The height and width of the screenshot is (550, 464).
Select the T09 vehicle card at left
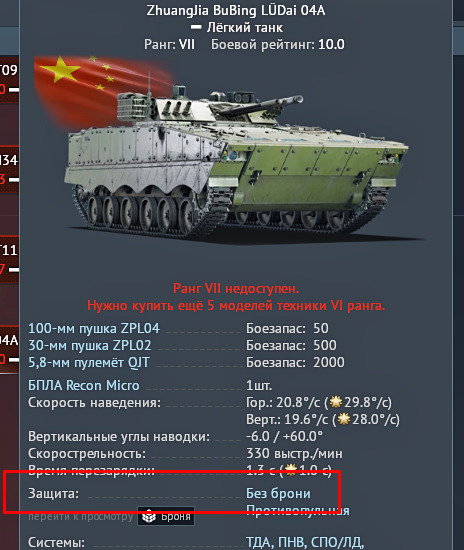coord(9,79)
